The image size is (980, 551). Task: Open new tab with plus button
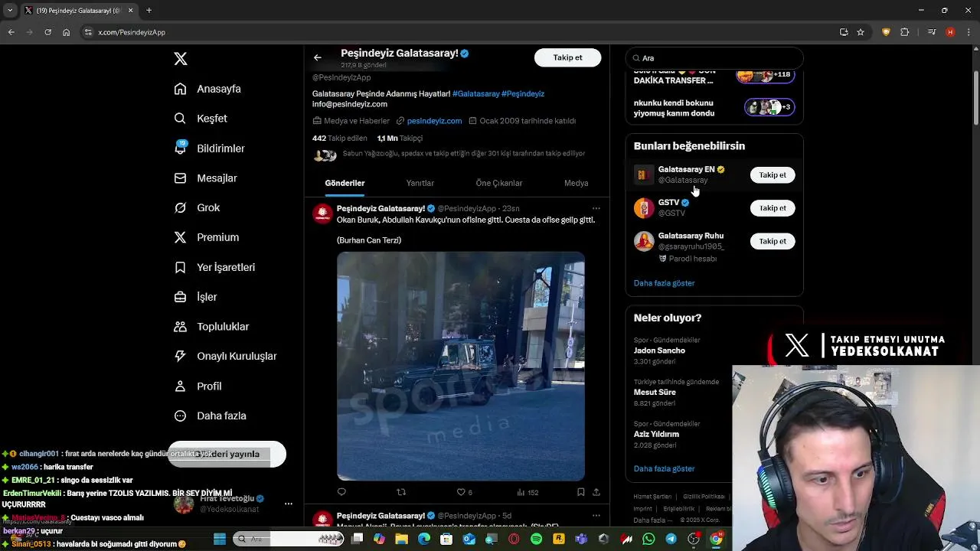149,11
